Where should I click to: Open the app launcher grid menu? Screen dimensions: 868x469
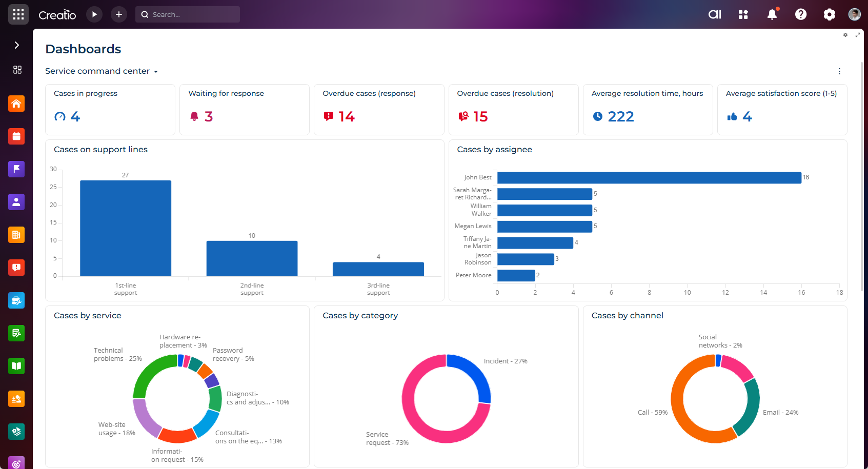coord(18,14)
